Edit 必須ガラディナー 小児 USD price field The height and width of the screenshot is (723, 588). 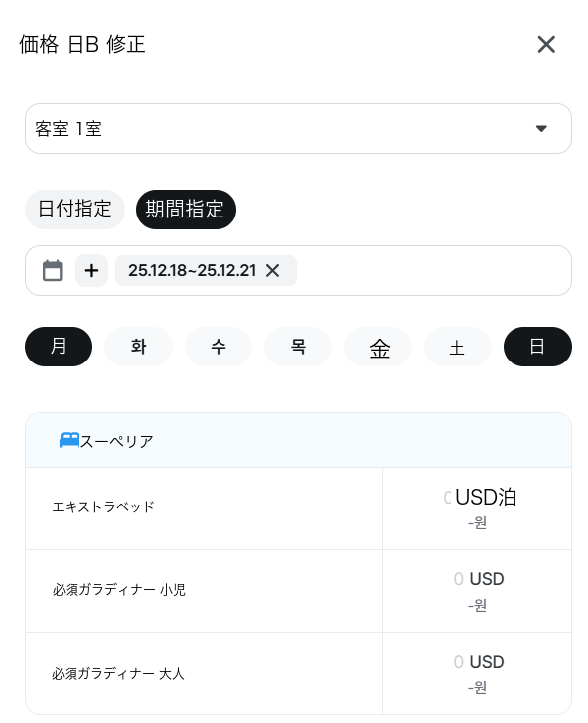click(458, 579)
